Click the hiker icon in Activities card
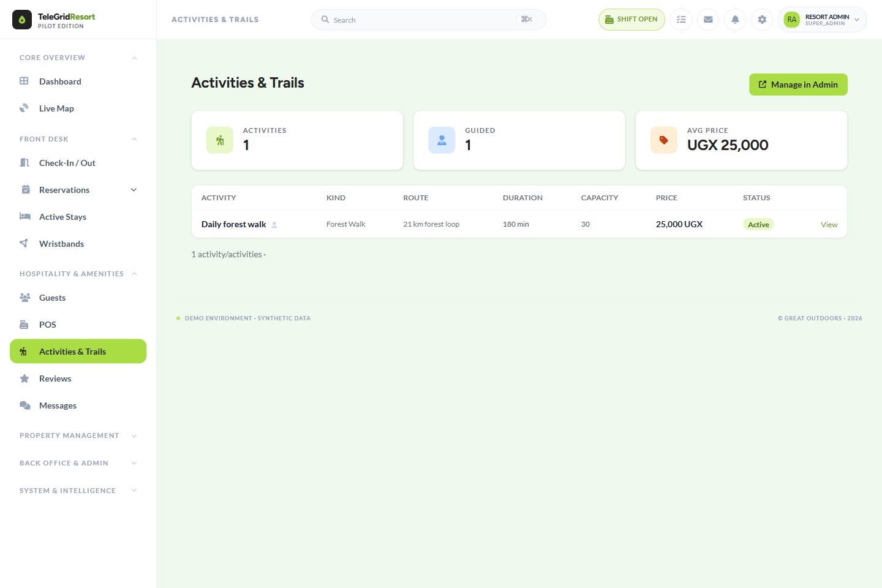 (220, 140)
